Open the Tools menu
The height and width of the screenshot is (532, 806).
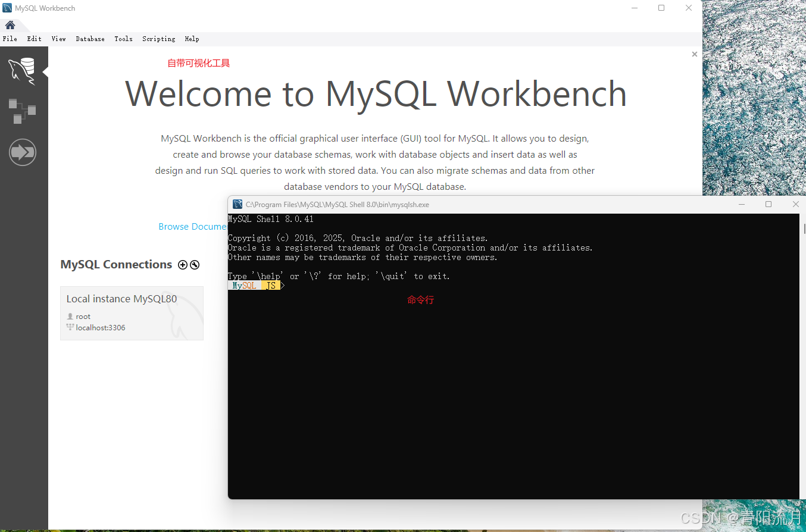[124, 39]
